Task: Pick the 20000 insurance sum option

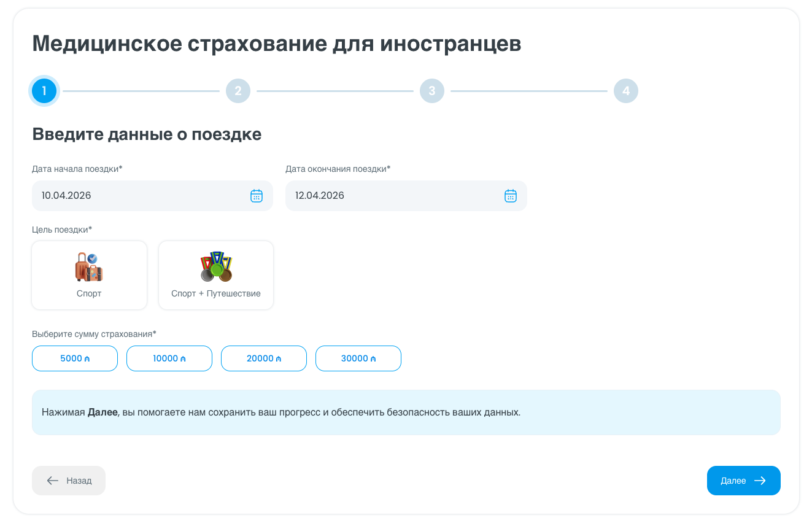Action: click(x=264, y=358)
